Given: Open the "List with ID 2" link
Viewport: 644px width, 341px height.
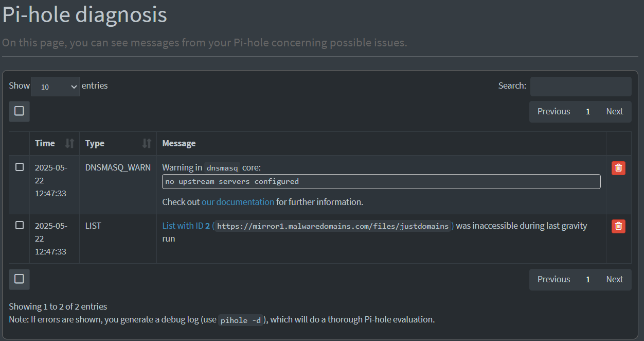Looking at the screenshot, I should click(x=186, y=226).
